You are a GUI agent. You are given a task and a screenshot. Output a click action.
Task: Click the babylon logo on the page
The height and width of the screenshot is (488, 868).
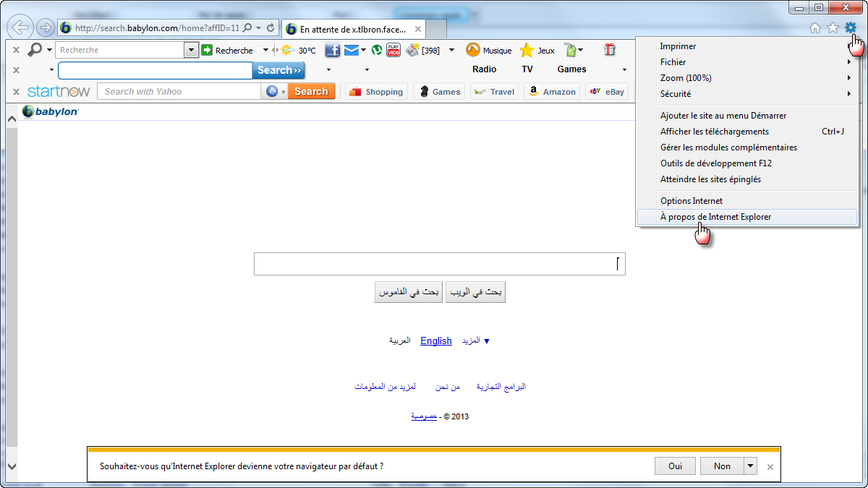point(51,111)
